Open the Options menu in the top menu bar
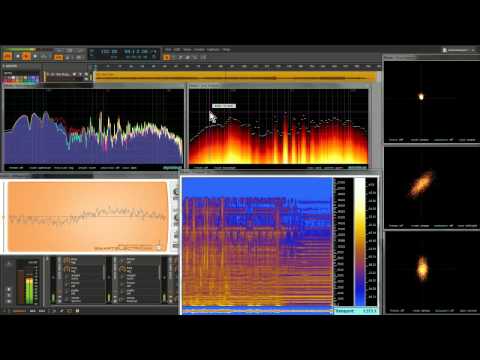 [213, 50]
